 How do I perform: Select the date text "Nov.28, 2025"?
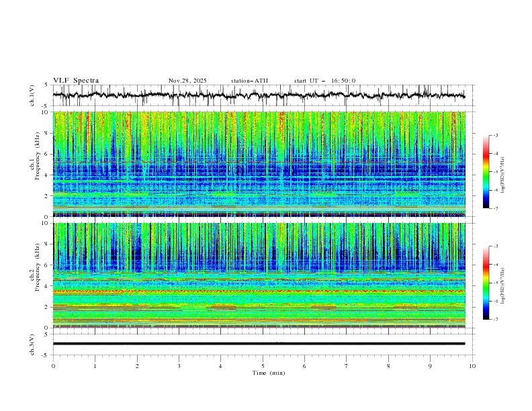(x=187, y=81)
